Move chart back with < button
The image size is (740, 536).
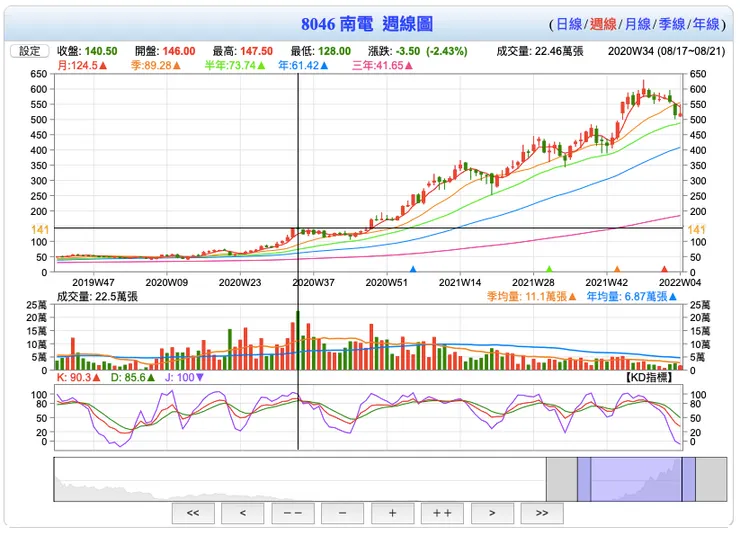click(243, 513)
